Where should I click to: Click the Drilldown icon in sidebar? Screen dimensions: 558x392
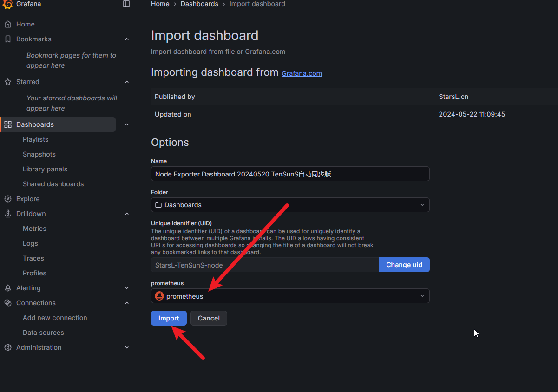tap(8, 214)
